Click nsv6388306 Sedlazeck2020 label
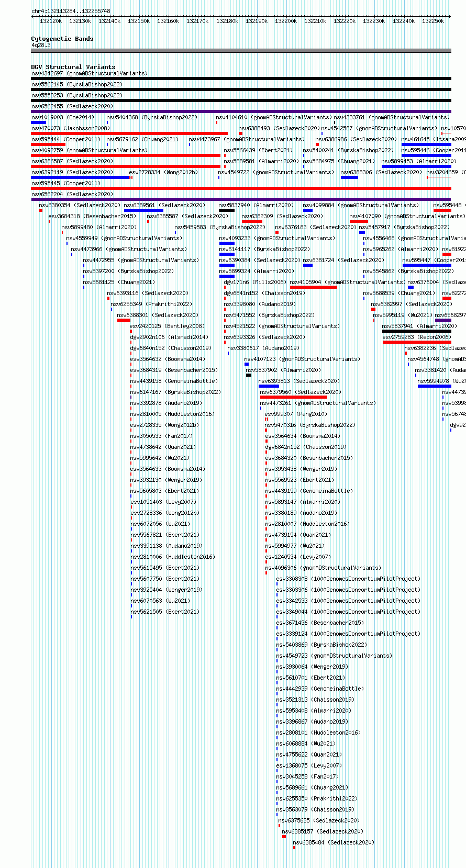This screenshot has width=466, height=868. point(381,172)
